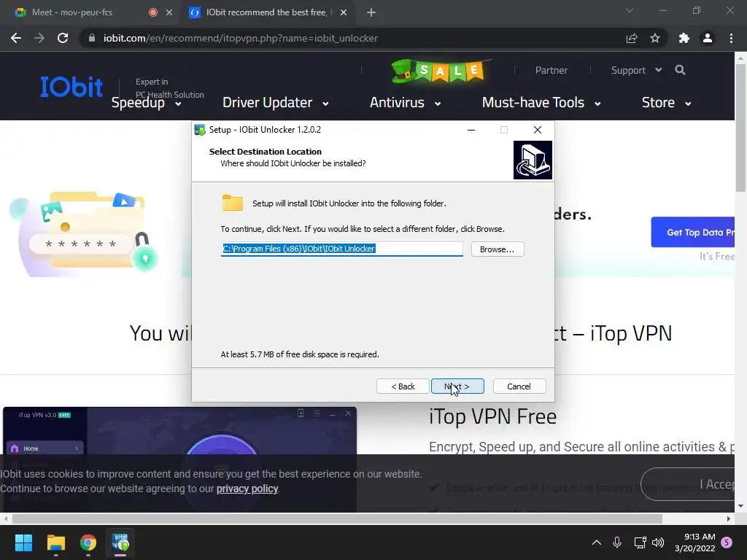Image resolution: width=747 pixels, height=560 pixels.
Task: Click the destination folder path field
Action: tap(341, 249)
